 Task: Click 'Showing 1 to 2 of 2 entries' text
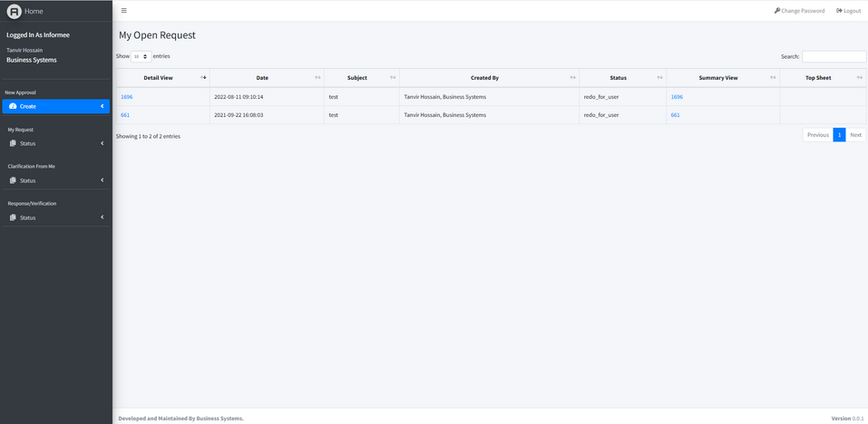(148, 136)
